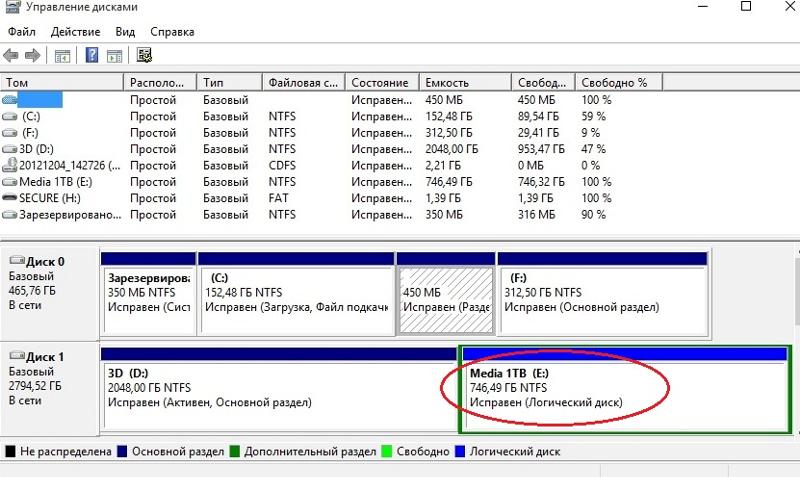Click the drive icon of 3D (D:)
Image resolution: width=800 pixels, height=477 pixels.
10,149
